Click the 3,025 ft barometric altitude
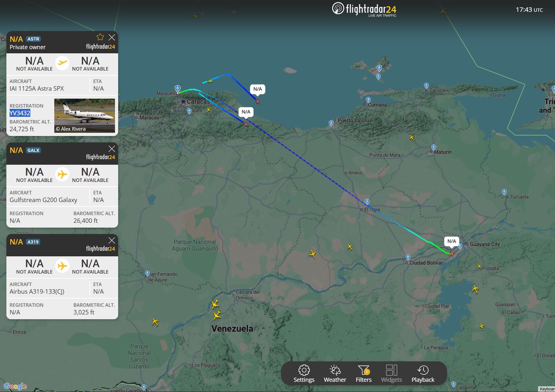Image resolution: width=555 pixels, height=392 pixels. [x=84, y=312]
